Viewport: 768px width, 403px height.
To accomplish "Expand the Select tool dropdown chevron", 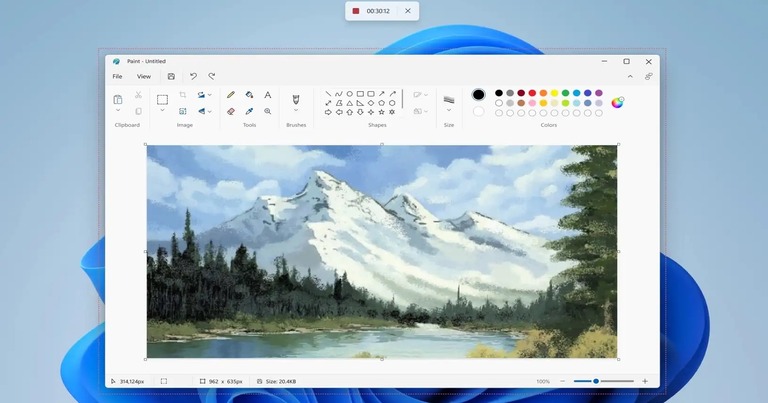I will tap(162, 111).
